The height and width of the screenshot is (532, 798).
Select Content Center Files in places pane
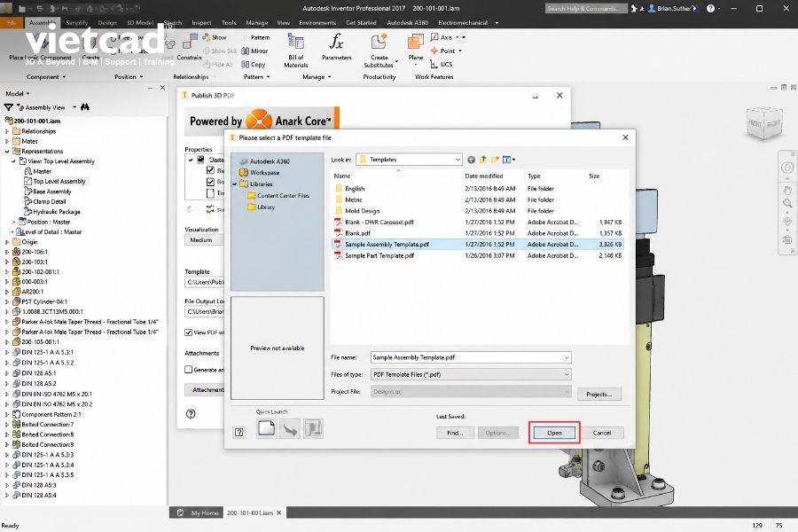tap(278, 195)
